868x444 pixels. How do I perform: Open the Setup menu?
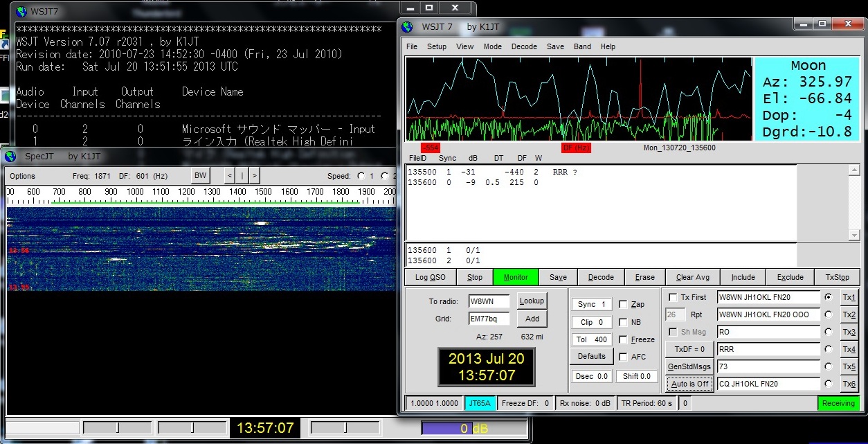[x=436, y=46]
